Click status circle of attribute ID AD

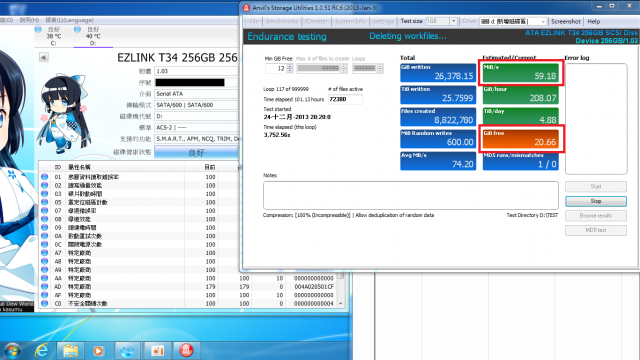pyautogui.click(x=44, y=287)
